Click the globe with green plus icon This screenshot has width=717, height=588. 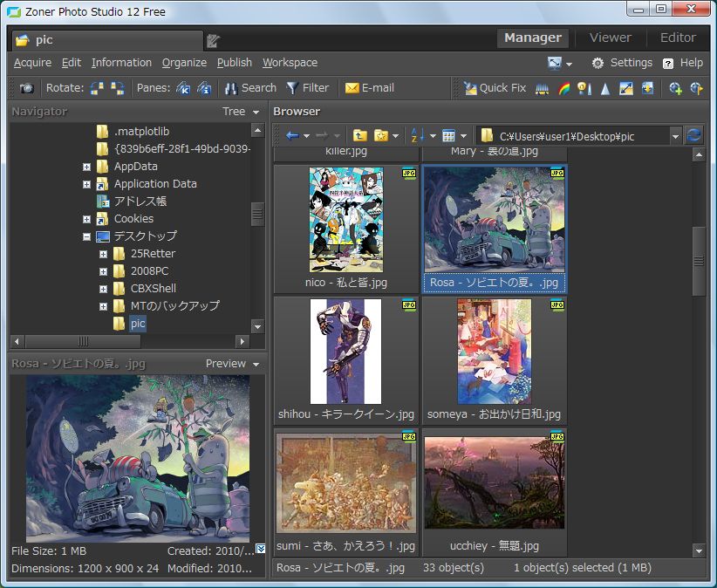(x=675, y=88)
